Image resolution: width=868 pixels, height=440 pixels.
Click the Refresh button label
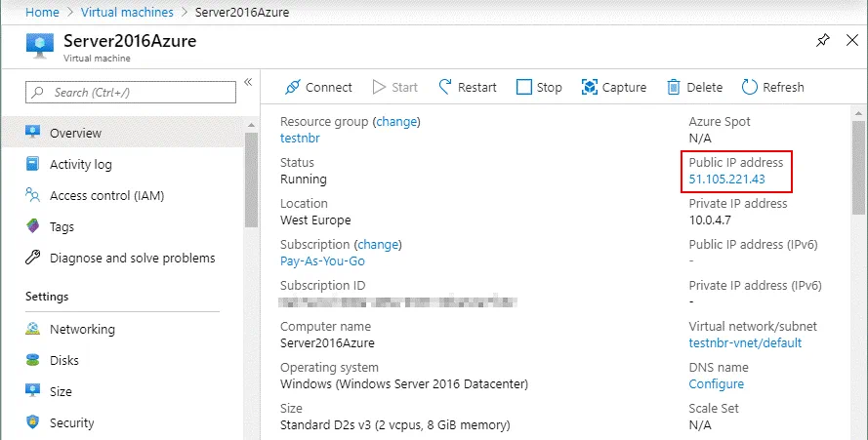[783, 88]
